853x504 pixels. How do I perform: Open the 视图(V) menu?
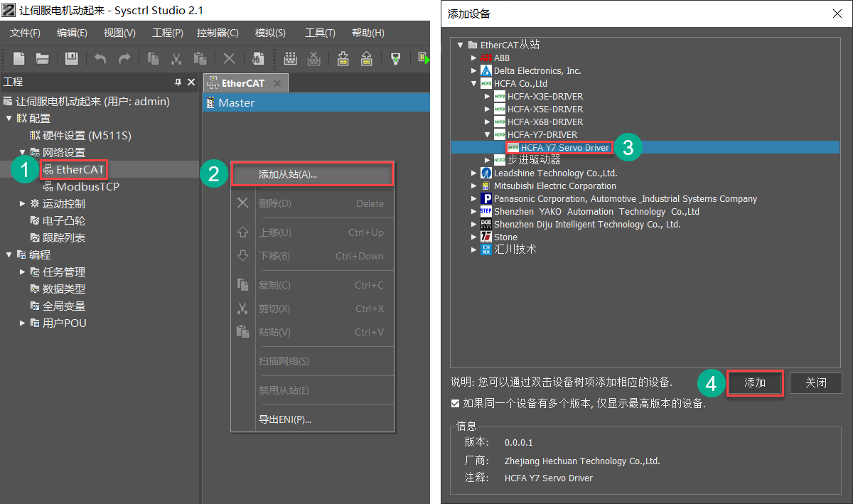pos(119,33)
